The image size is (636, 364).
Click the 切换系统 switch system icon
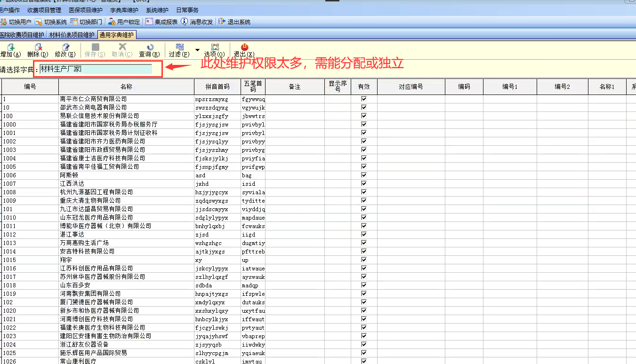pos(39,22)
